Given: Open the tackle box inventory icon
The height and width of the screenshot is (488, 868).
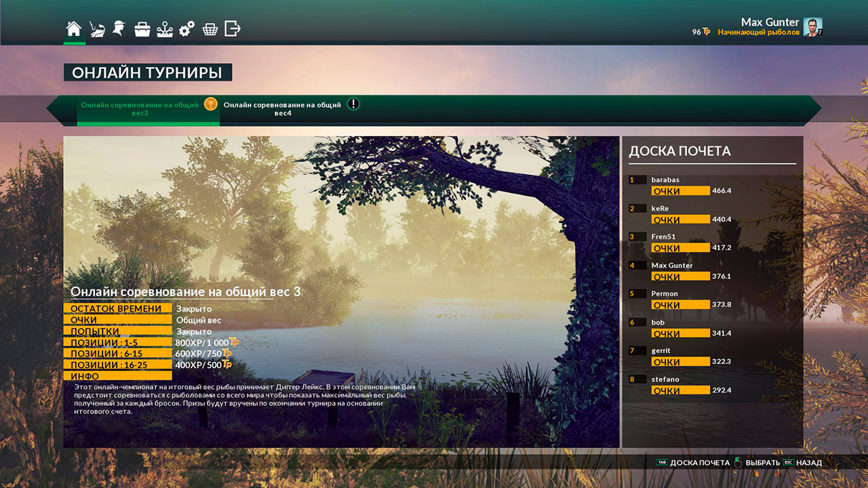Looking at the screenshot, I should (142, 29).
